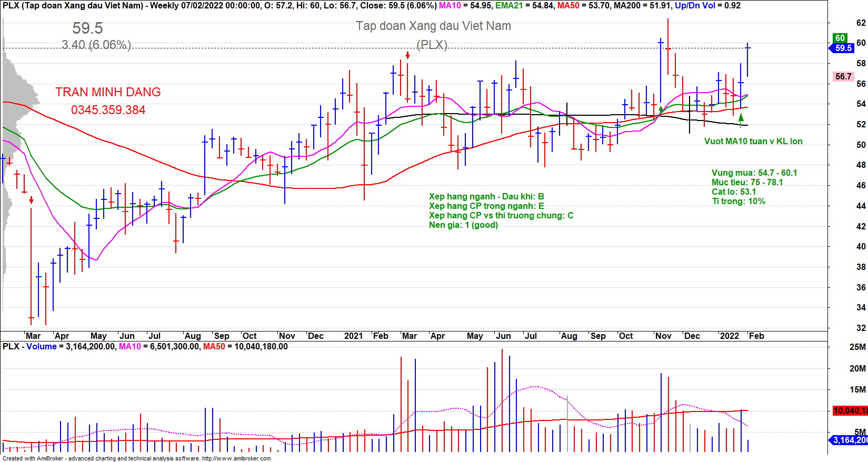Click the 15M value on the volume axis
Screen dimensions: 868x462
[857, 389]
